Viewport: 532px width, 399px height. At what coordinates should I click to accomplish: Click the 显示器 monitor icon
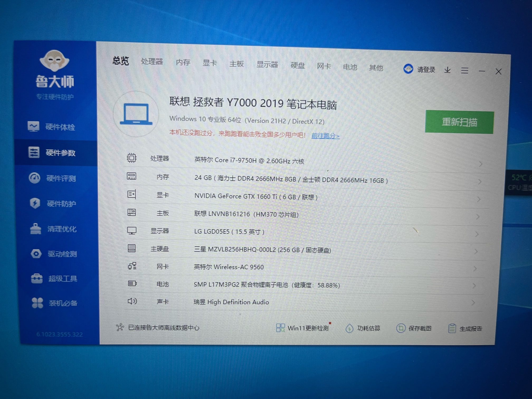point(132,231)
